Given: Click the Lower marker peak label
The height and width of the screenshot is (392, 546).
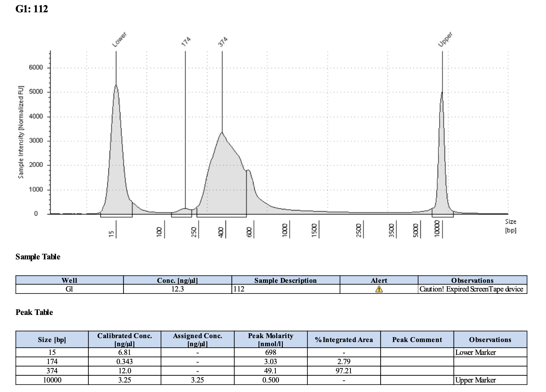Looking at the screenshot, I should (119, 39).
